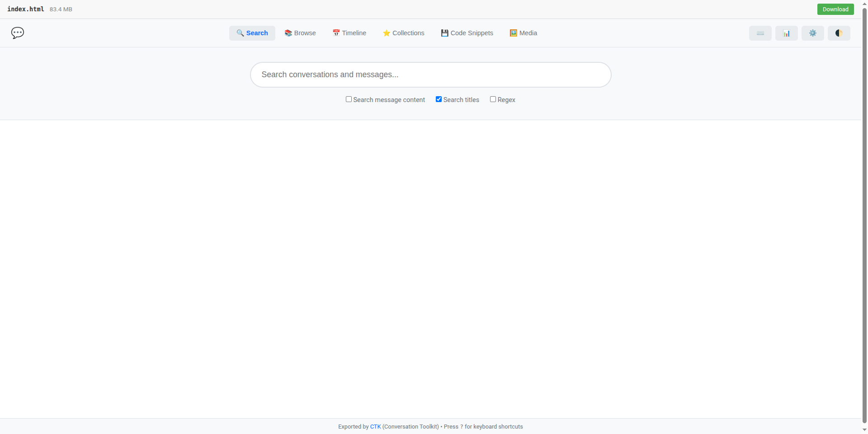Click the floppy disk icon beside Code Snippets
This screenshot has width=868, height=434.
point(444,33)
